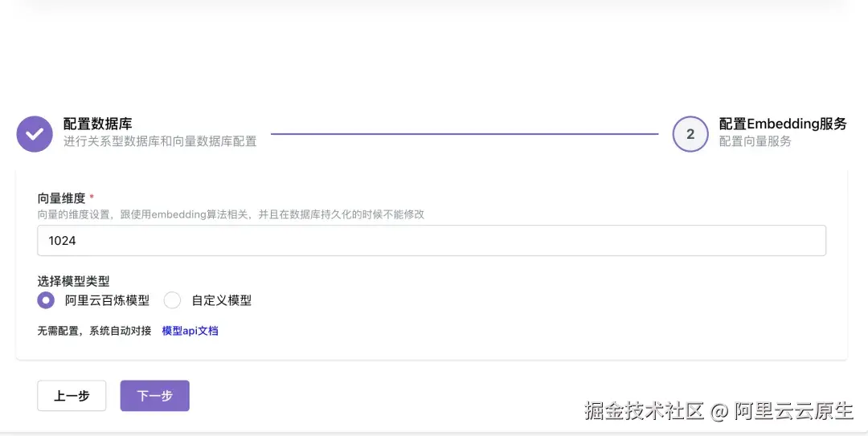
Task: Click the 配置向量服务 step description
Action: click(755, 141)
